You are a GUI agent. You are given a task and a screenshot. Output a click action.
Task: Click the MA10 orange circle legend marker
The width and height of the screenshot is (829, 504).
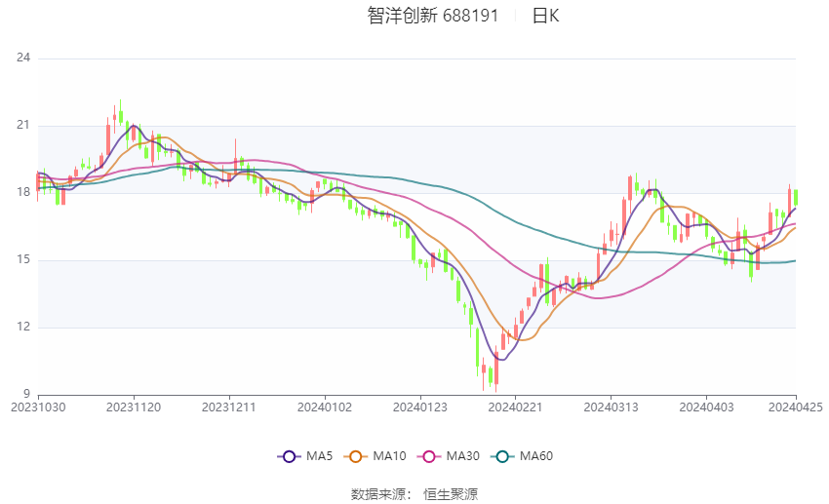pyautogui.click(x=357, y=455)
